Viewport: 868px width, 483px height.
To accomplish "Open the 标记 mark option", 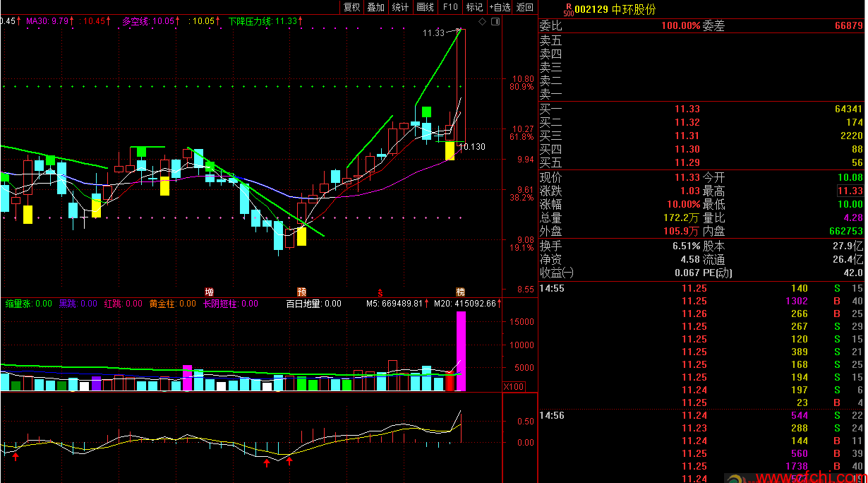I will click(x=475, y=7).
